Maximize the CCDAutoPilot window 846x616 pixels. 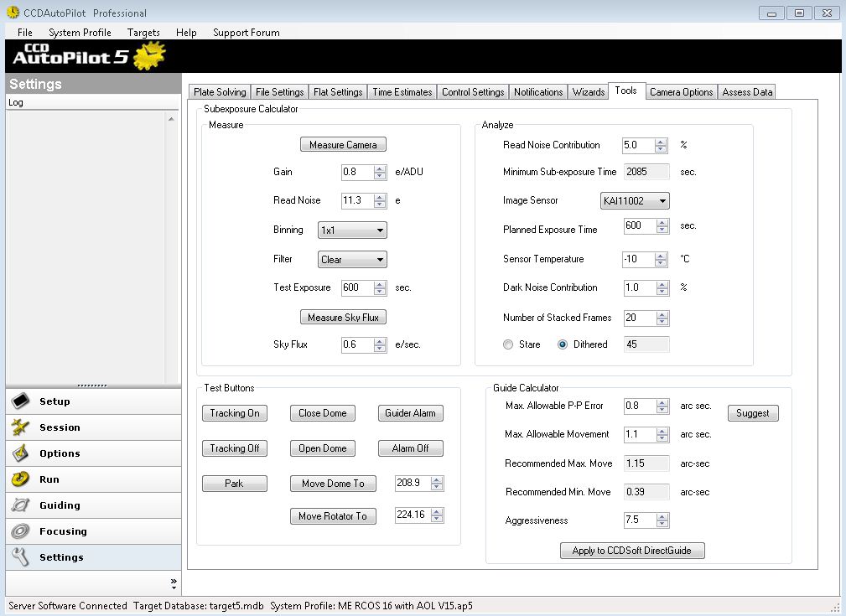(x=800, y=13)
